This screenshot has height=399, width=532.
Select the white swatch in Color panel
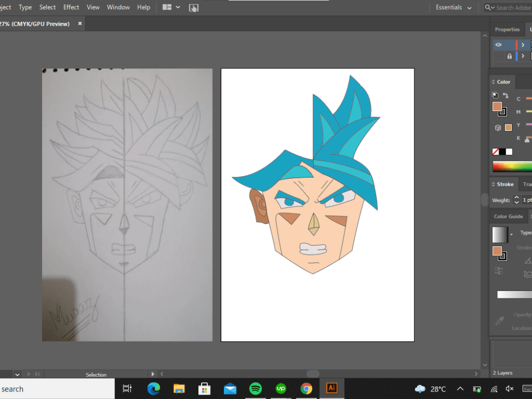[x=509, y=151]
